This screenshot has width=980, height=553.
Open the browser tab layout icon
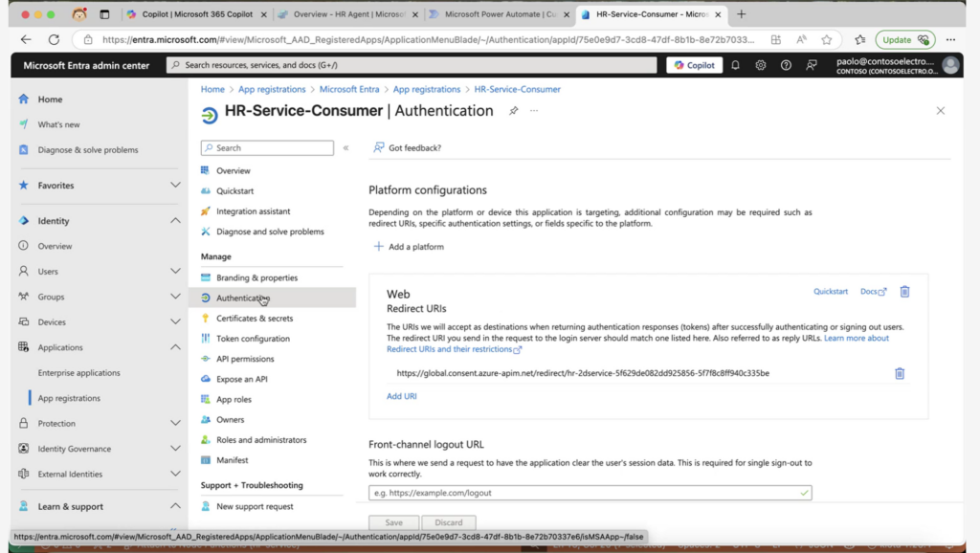[104, 13]
